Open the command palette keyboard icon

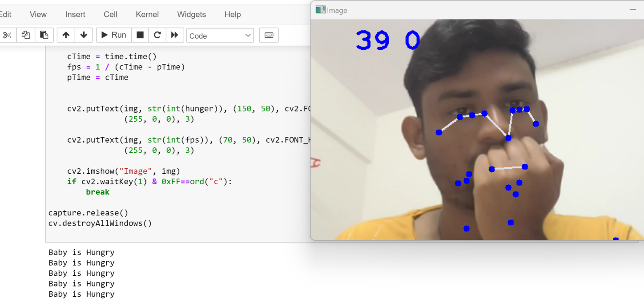click(x=269, y=35)
